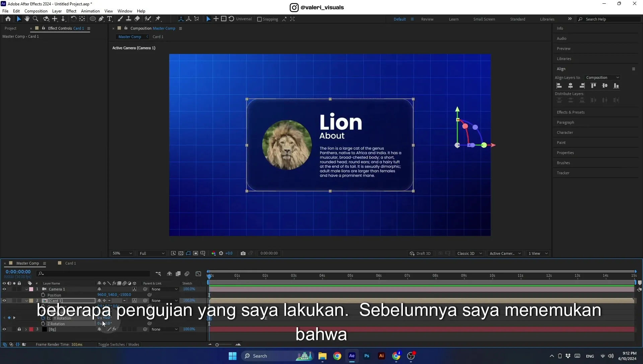643x364 pixels.
Task: Open Chrome from the taskbar
Action: pos(337,356)
